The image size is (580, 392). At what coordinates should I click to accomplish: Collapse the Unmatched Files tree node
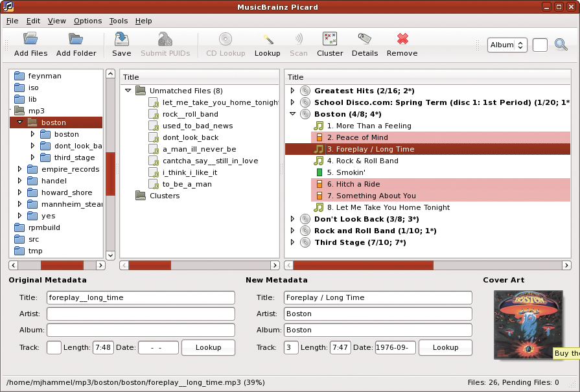tap(128, 90)
